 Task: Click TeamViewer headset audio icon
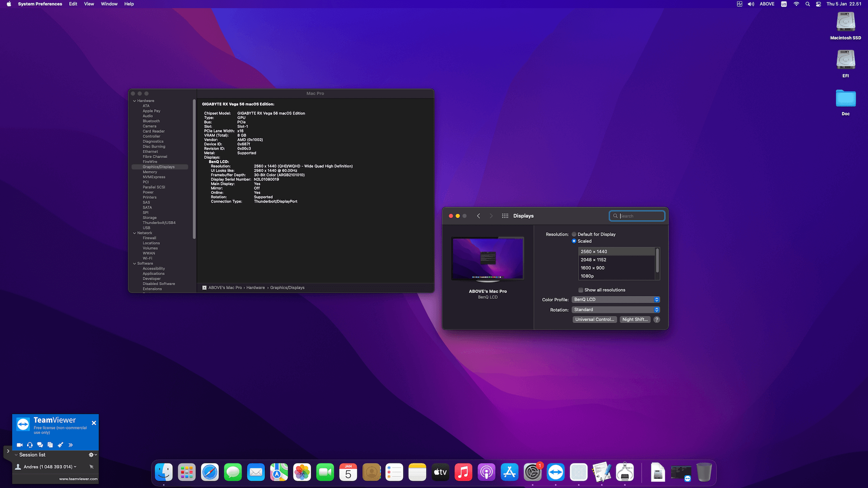[x=30, y=445]
